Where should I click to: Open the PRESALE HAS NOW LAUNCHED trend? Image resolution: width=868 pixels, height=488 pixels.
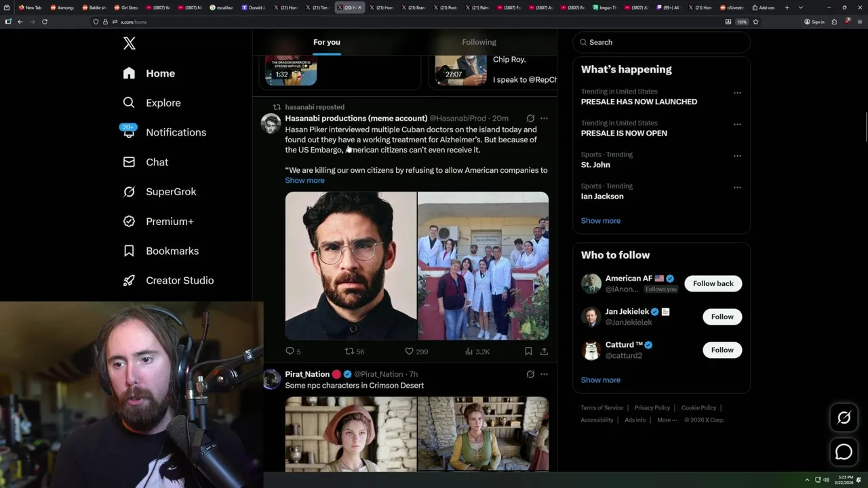click(639, 102)
